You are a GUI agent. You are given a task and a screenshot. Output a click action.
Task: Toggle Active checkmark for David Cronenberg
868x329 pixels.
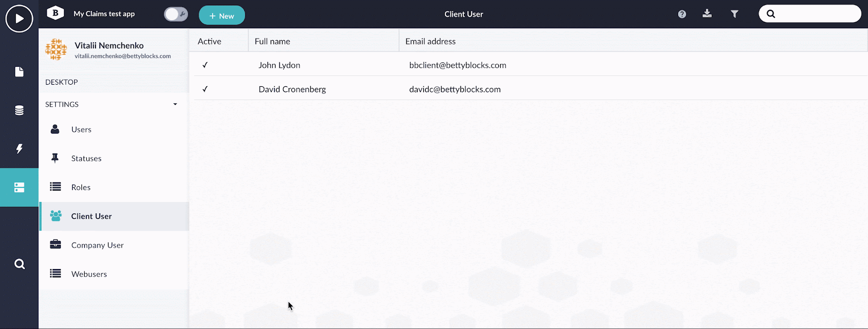[205, 89]
